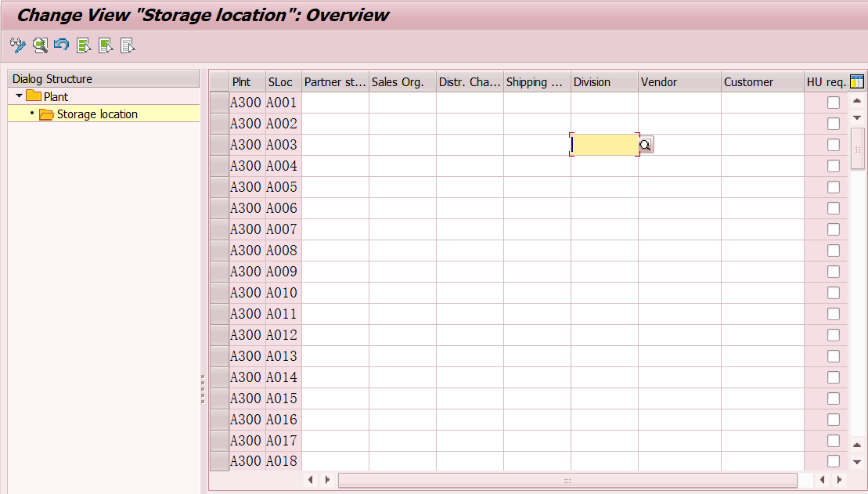Click the SLoc cell A008
Screen dimensions: 868x494
(x=282, y=251)
